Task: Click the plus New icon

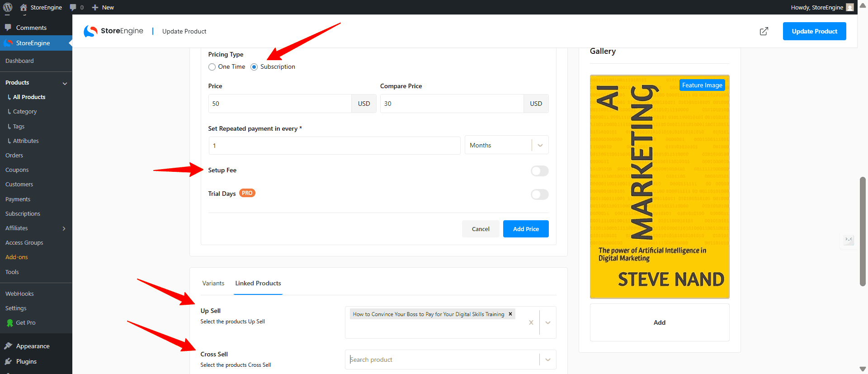Action: (x=95, y=7)
